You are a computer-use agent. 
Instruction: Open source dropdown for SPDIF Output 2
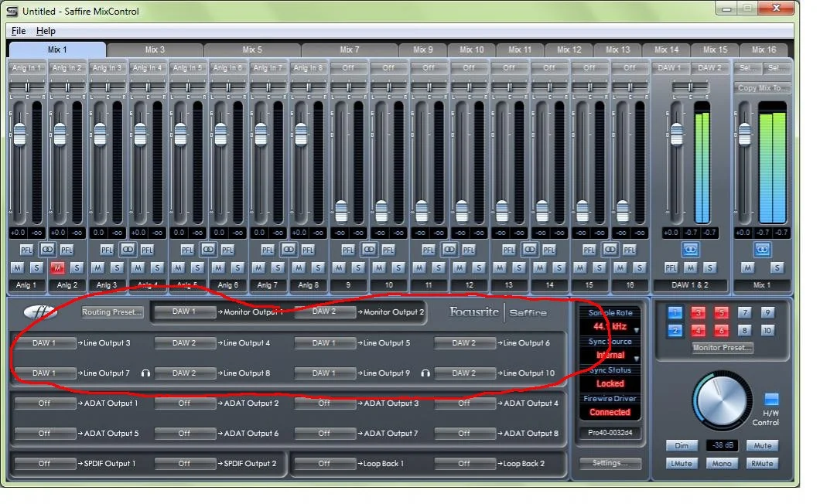click(185, 464)
